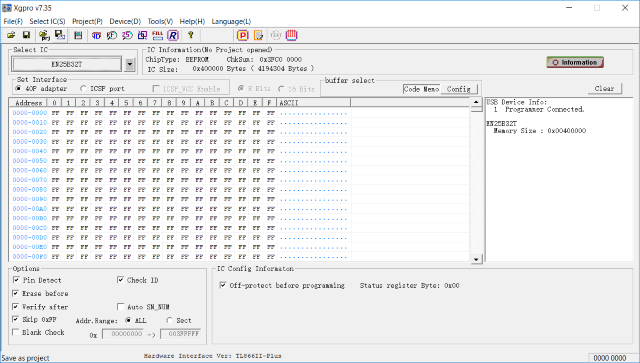Save the buffer with the floppy disk icon
This screenshot has width=640, height=363.
pos(26,36)
